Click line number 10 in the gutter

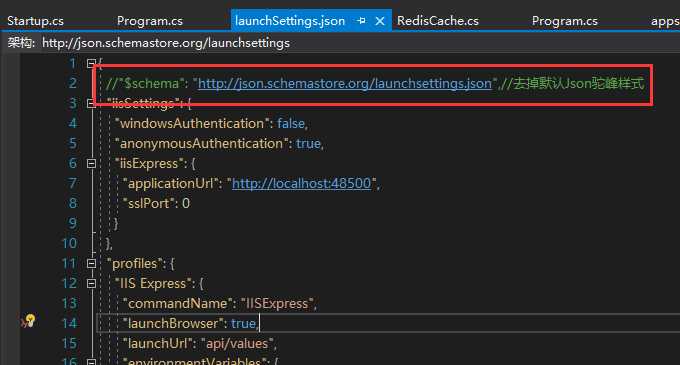(x=69, y=243)
